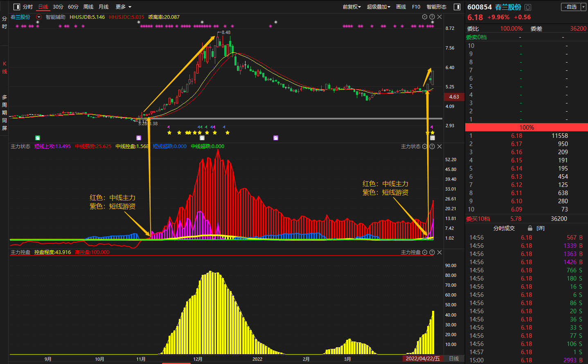Open help for the 主力状态 indicator

click(432, 146)
